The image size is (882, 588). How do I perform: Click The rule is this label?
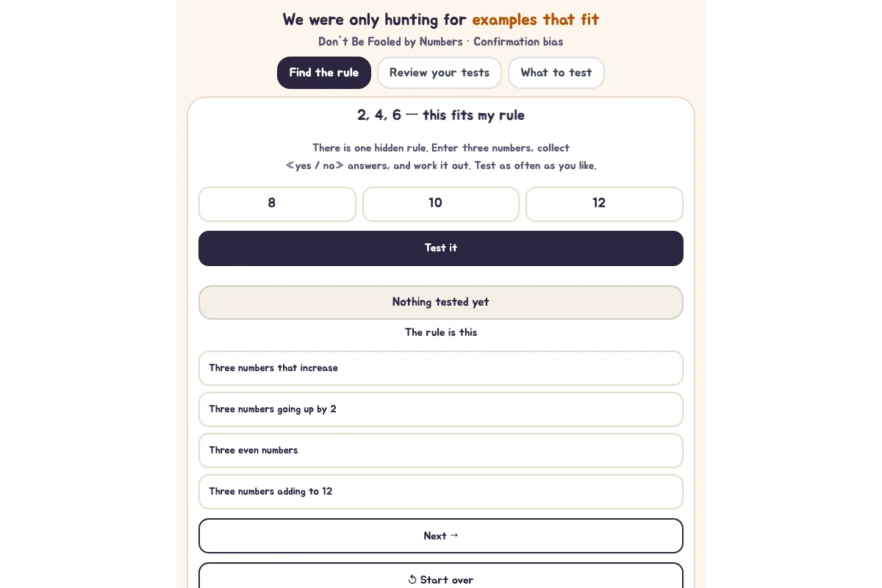441,332
